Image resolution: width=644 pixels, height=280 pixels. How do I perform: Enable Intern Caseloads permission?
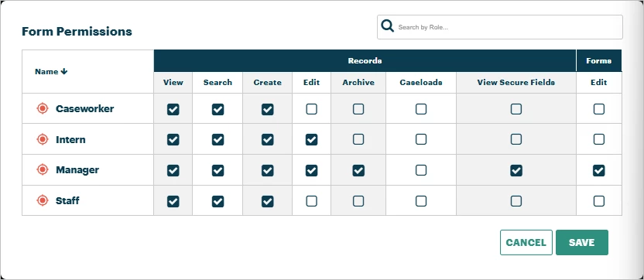421,139
